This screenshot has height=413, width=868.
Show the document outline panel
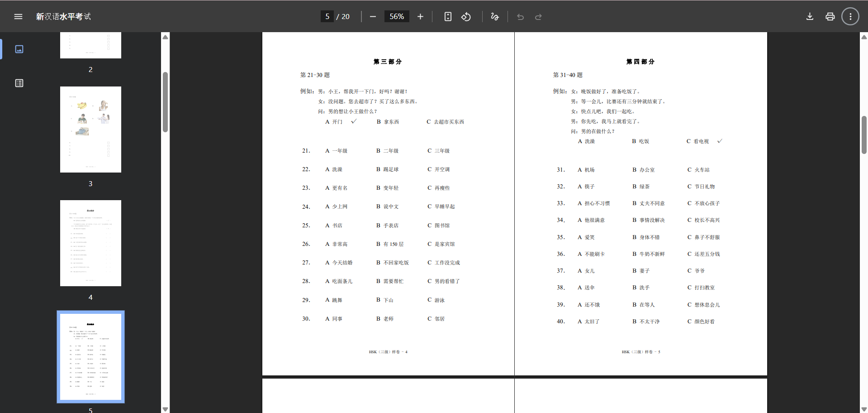(x=19, y=83)
